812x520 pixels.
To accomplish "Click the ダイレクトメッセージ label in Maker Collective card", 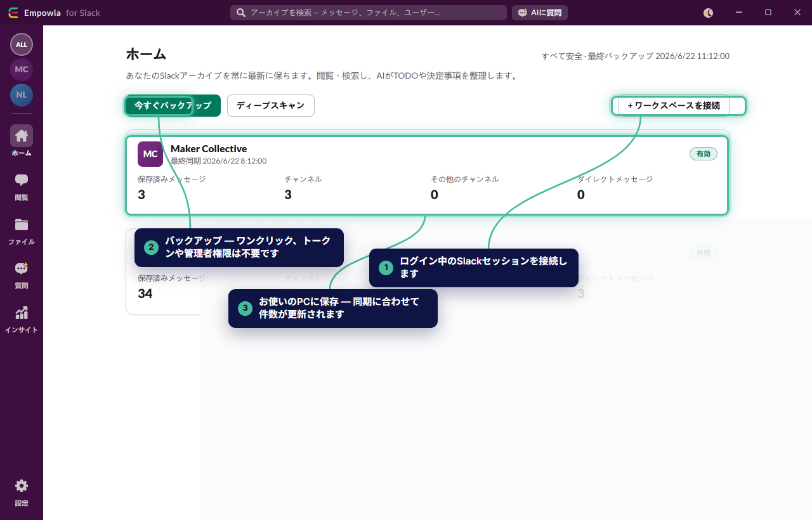I will point(615,179).
